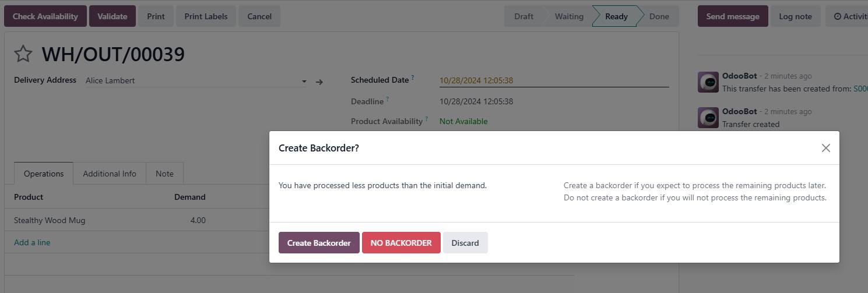The image size is (868, 293).
Task: Open the Delivery Address dropdown arrow
Action: [304, 82]
